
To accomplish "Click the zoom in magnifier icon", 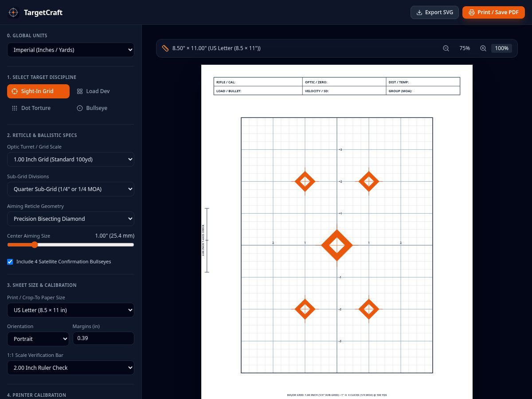I will click(483, 48).
